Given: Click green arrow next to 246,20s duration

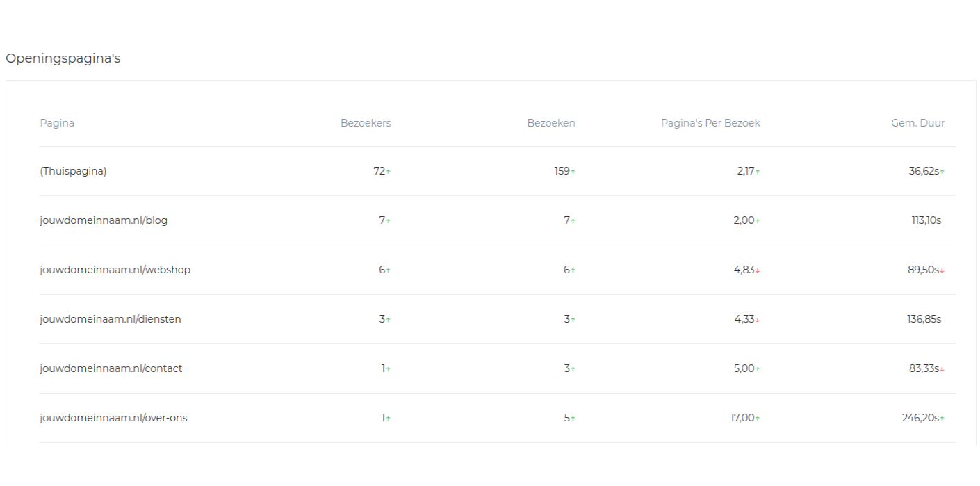Looking at the screenshot, I should (x=942, y=419).
